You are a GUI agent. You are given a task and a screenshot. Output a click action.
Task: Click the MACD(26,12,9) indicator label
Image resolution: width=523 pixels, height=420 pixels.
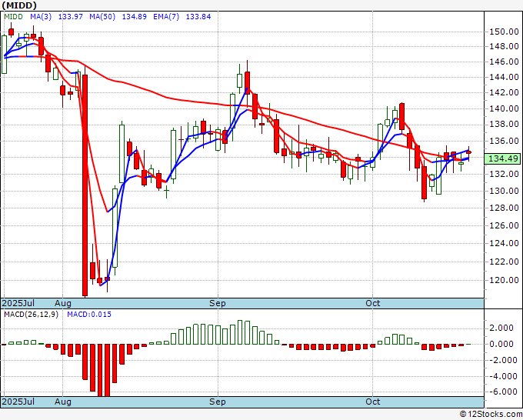tap(31, 315)
